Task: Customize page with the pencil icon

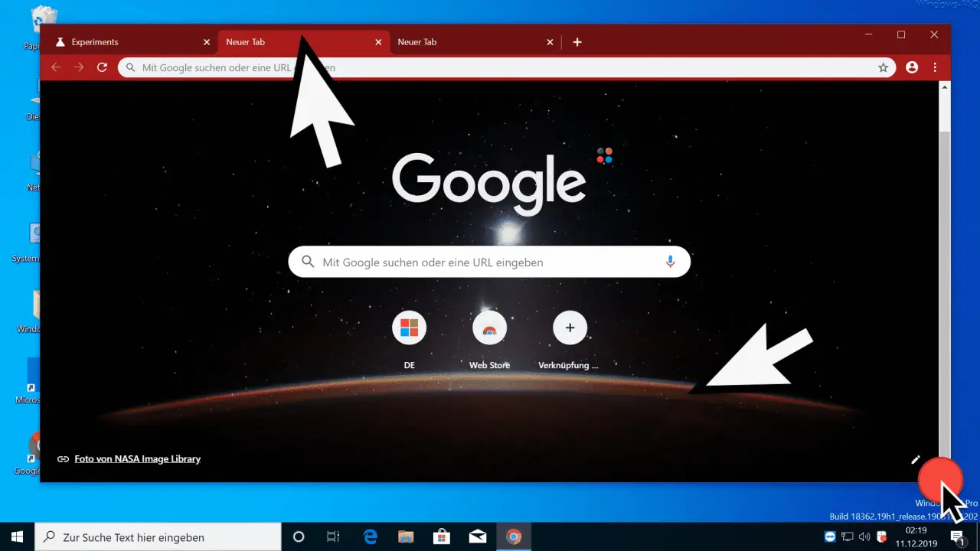Action: point(915,459)
